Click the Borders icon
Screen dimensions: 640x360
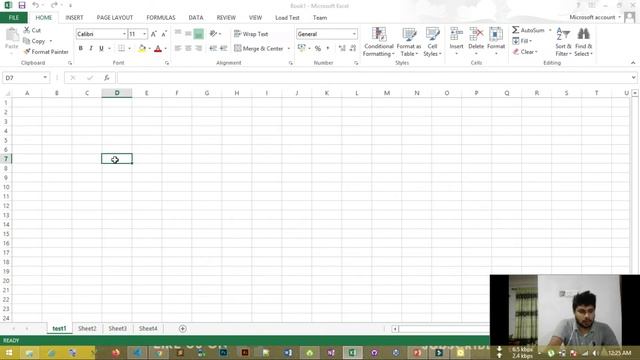(121, 49)
